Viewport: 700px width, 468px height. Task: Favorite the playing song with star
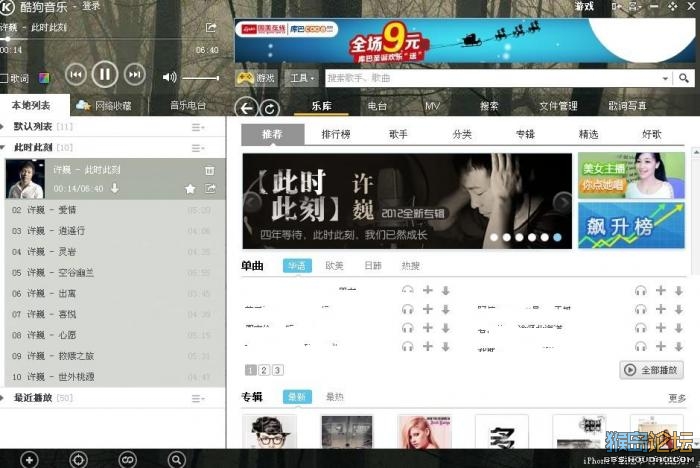[190, 189]
